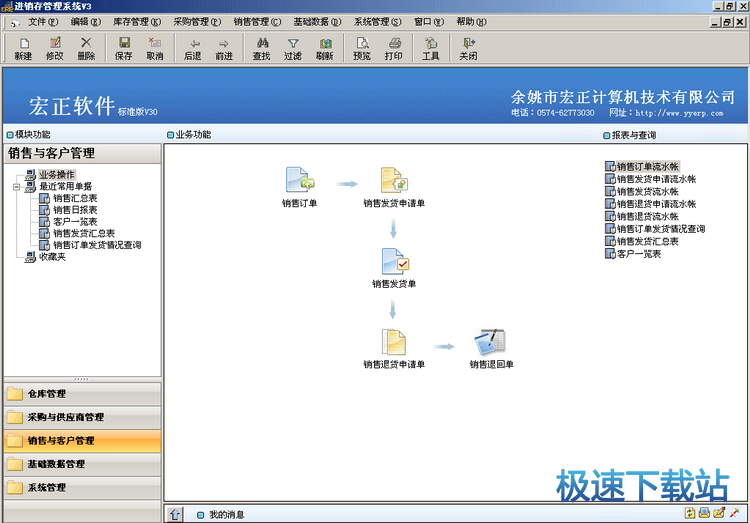Select the 销售与客户管理 module button
This screenshot has width=750, height=523.
pos(82,441)
